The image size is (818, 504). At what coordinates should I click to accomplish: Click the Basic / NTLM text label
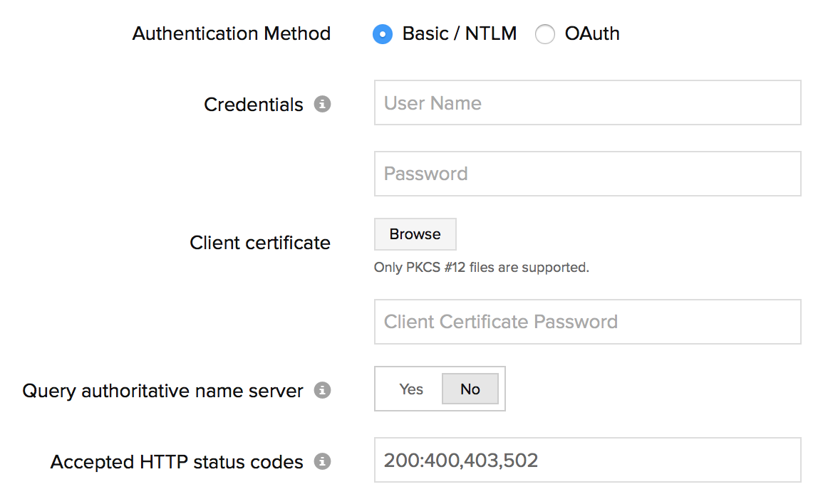click(460, 33)
